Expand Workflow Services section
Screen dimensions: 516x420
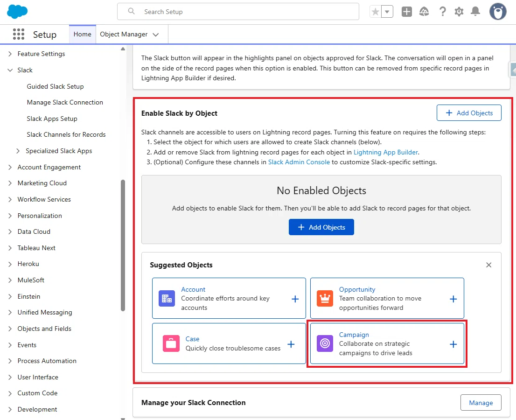pyautogui.click(x=10, y=199)
